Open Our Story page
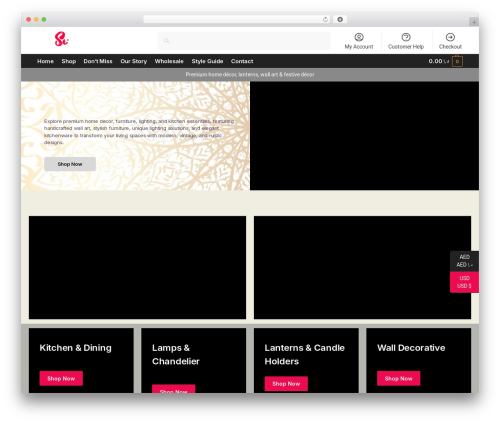Viewport: 500px width, 423px height. (134, 61)
